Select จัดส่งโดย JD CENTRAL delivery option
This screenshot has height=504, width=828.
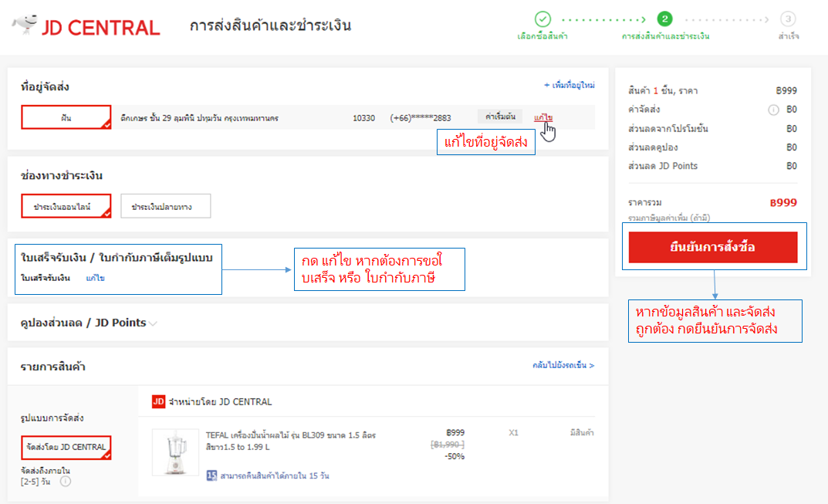(x=66, y=448)
